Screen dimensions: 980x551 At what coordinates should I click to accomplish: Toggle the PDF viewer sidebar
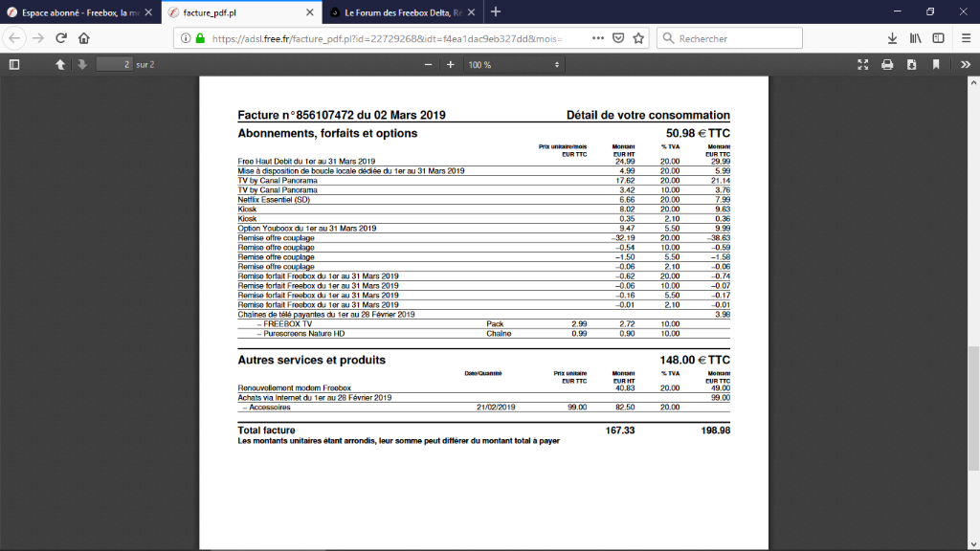[x=14, y=64]
